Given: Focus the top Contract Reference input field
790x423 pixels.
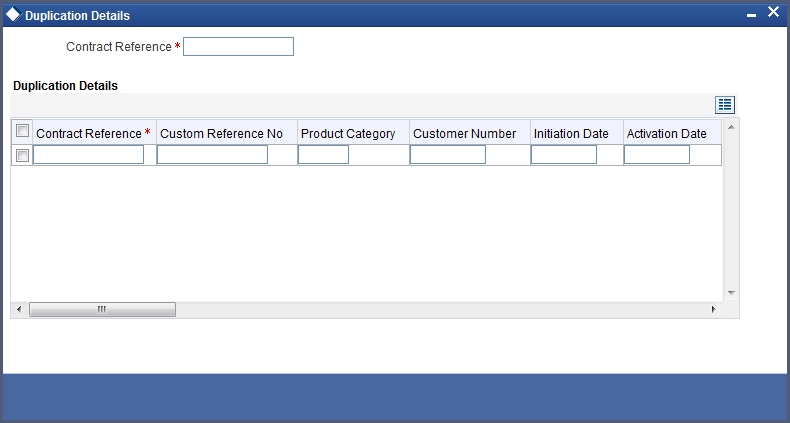Looking at the screenshot, I should click(238, 46).
